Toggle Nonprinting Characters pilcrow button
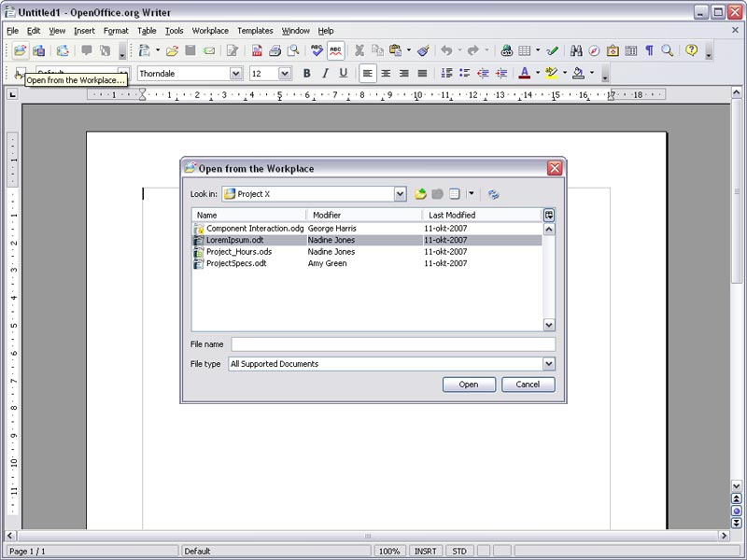The width and height of the screenshot is (747, 560). [649, 50]
